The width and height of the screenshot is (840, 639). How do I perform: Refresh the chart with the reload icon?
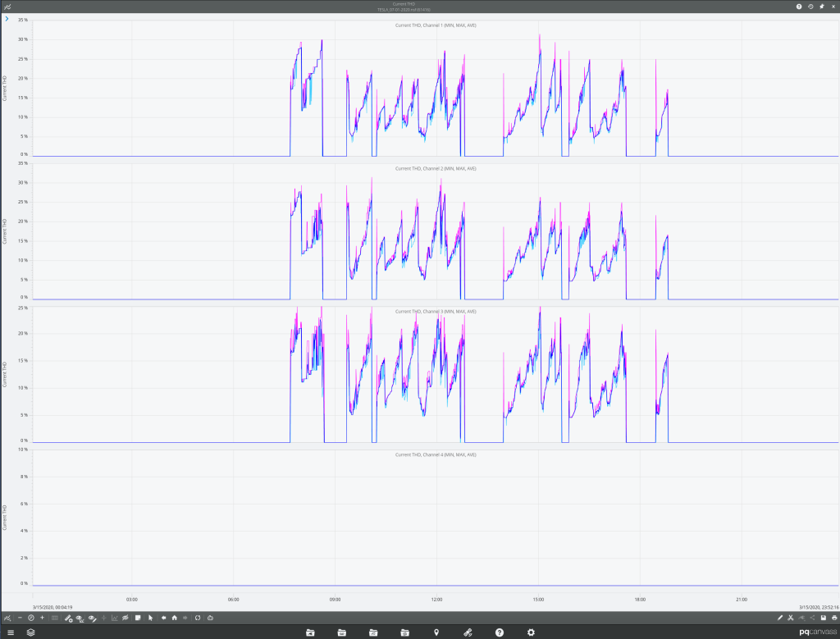click(x=198, y=618)
